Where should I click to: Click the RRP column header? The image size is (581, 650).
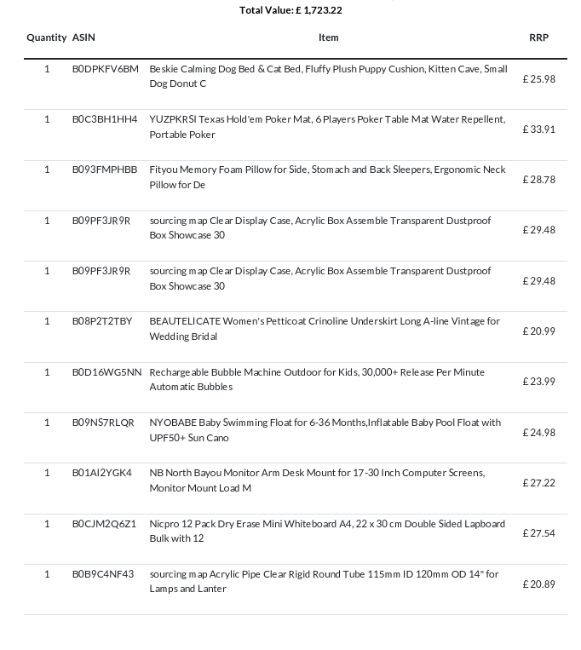539,38
